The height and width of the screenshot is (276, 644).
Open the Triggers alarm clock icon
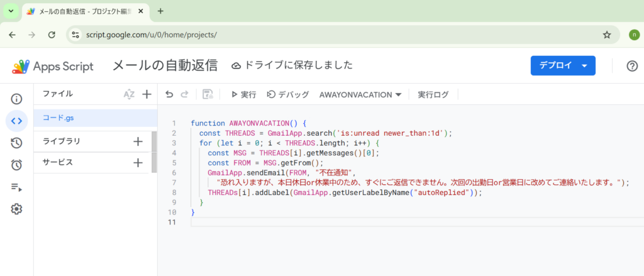pos(17,165)
